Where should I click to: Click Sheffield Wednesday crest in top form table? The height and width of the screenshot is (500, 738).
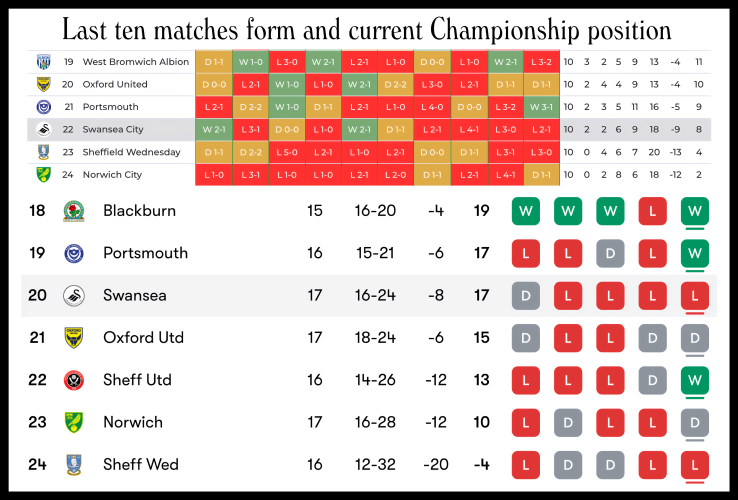(x=43, y=152)
